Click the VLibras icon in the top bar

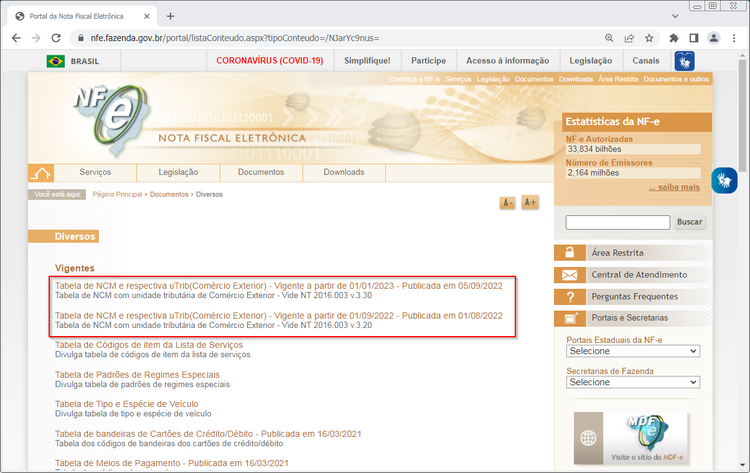point(684,61)
